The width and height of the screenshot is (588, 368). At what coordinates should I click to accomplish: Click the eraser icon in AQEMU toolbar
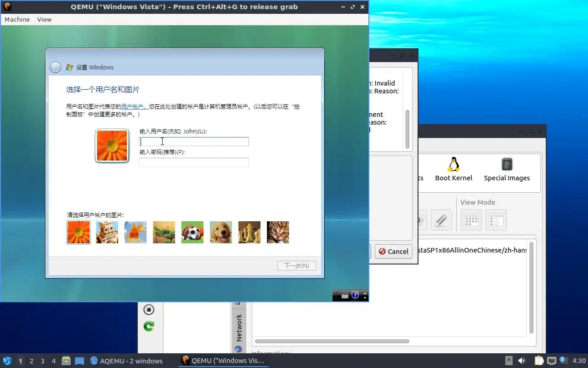(441, 220)
